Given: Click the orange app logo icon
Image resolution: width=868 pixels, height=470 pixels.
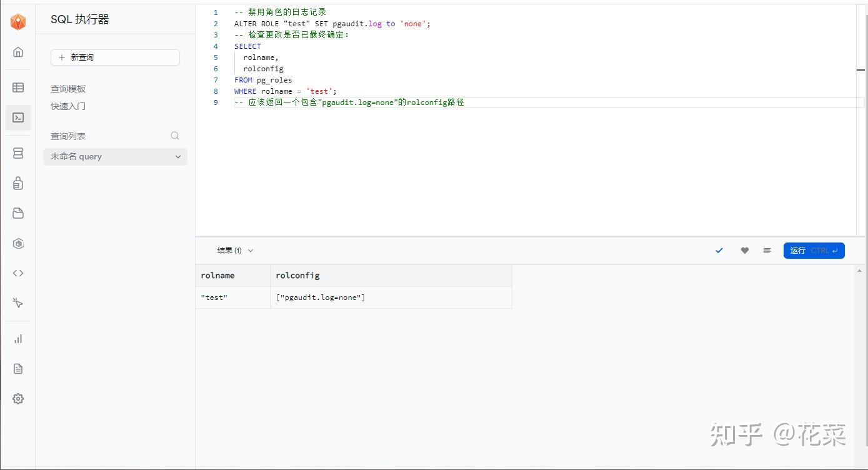Looking at the screenshot, I should [18, 22].
